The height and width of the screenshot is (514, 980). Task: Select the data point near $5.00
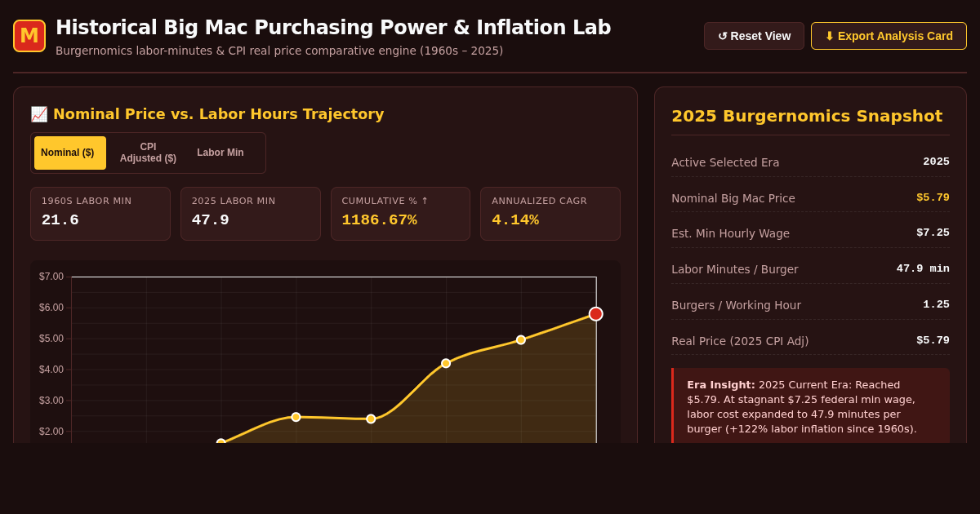(x=521, y=340)
